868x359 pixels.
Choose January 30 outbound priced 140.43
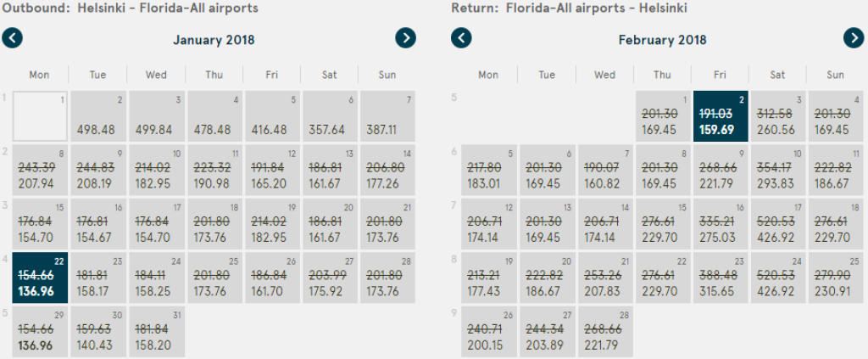pyautogui.click(x=98, y=335)
